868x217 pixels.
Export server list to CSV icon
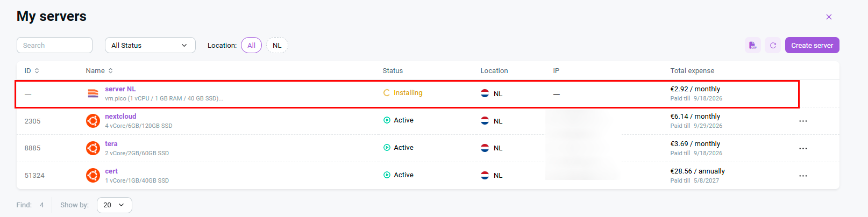pos(752,45)
